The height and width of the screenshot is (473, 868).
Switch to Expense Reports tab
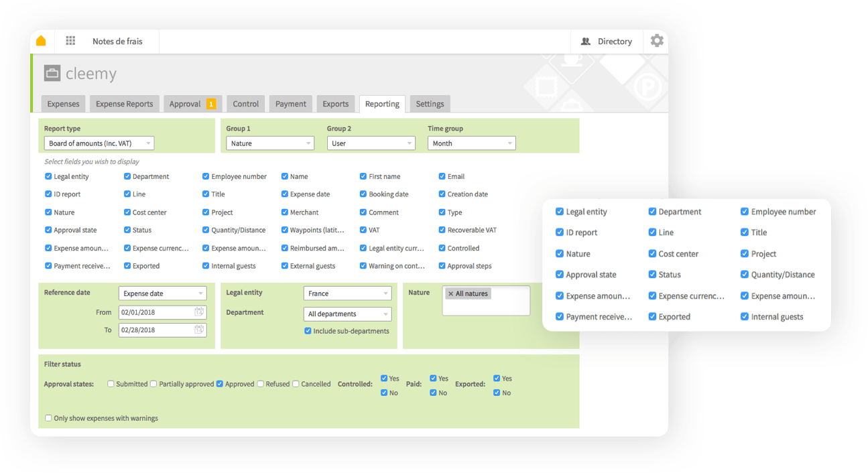(125, 104)
